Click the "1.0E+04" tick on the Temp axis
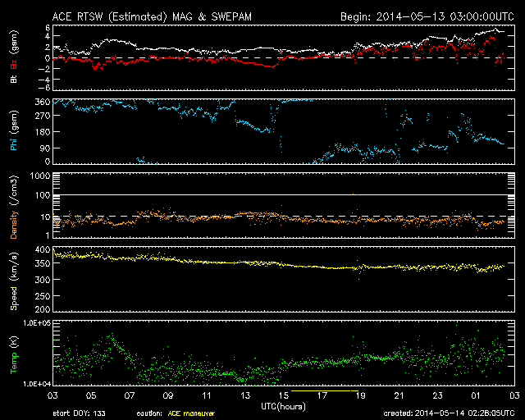Viewport: 525px width, 420px height. click(36, 384)
